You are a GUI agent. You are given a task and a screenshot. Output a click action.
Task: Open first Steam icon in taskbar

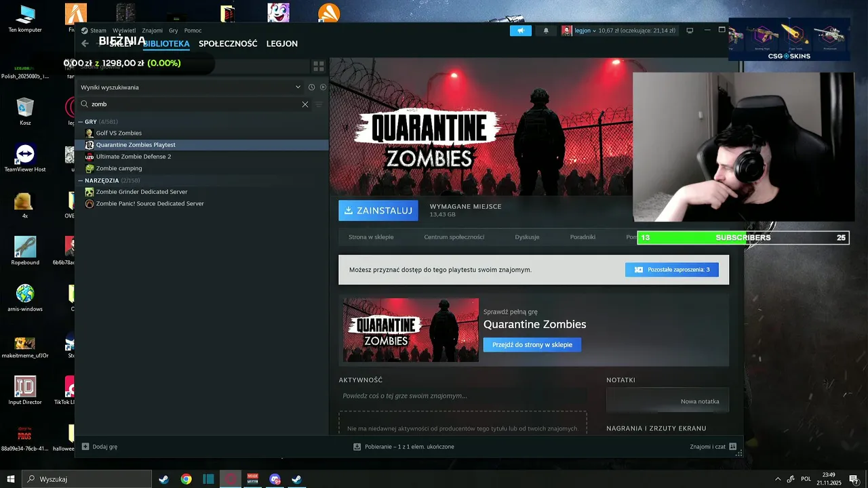point(163,479)
